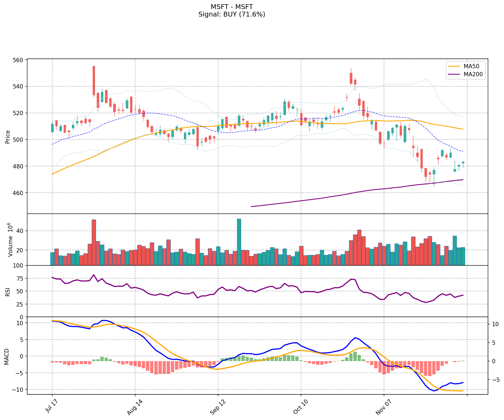Click the 460 price tick label
Image resolution: width=504 pixels, height=420 pixels.
tap(18, 193)
